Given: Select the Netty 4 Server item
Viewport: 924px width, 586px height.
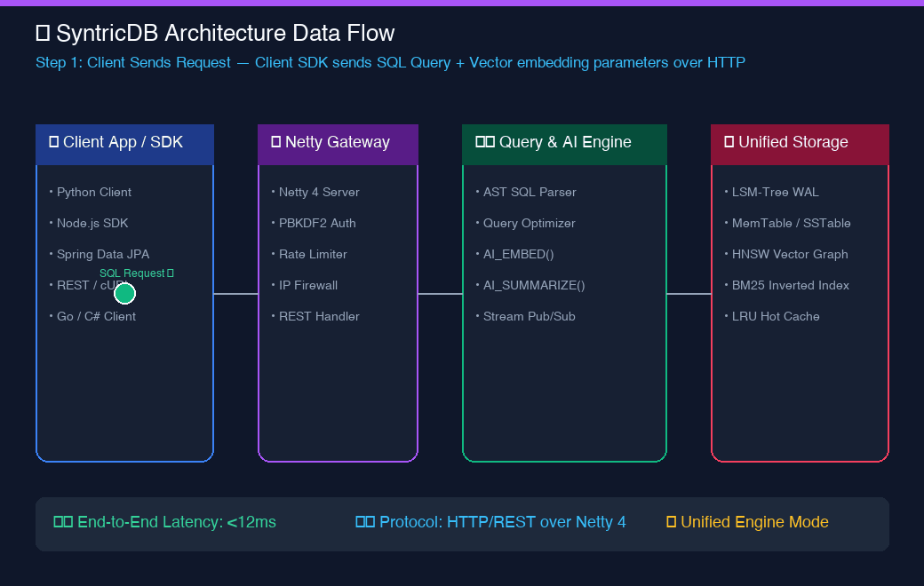Looking at the screenshot, I should point(315,192).
